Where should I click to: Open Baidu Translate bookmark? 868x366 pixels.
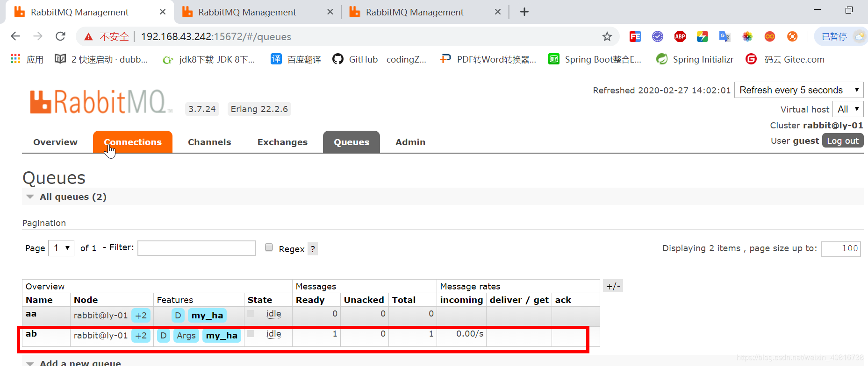click(296, 59)
